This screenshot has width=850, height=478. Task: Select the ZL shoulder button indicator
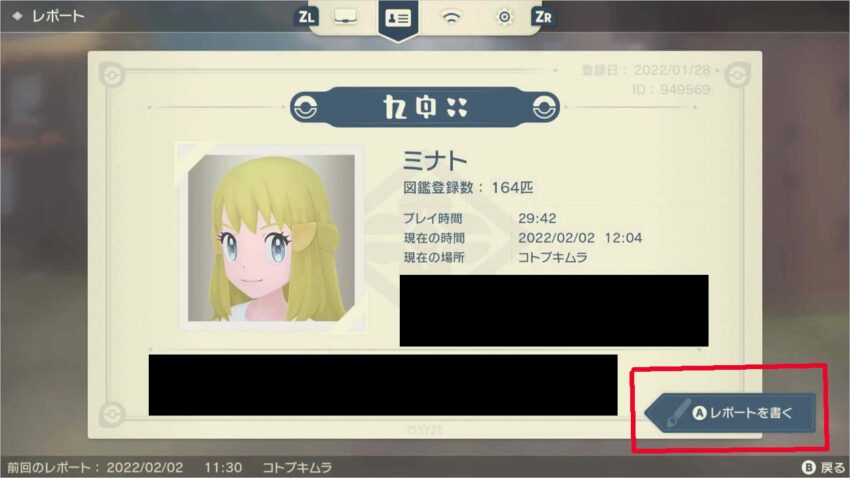[x=306, y=17]
